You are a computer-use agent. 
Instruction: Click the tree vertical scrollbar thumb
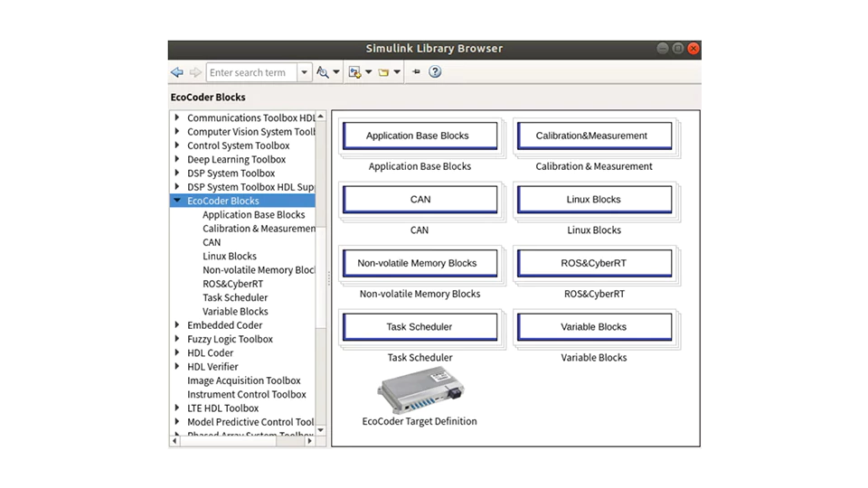(x=320, y=277)
